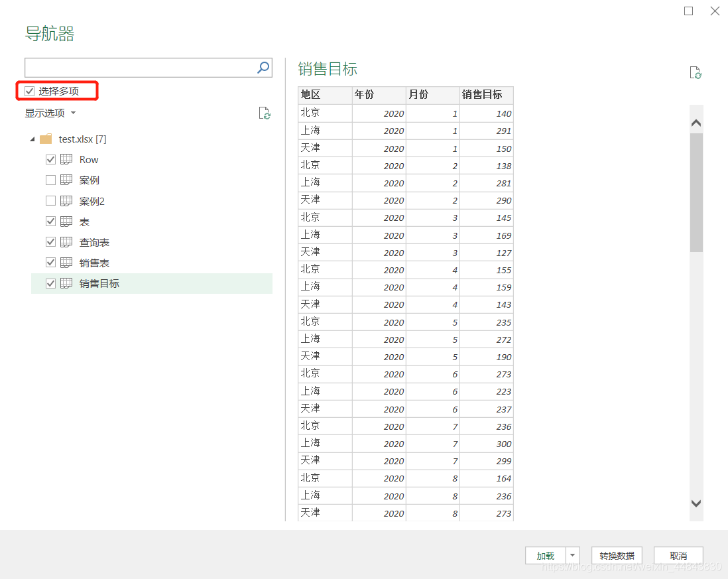This screenshot has width=728, height=579.
Task: Open the 显示选项 dropdown
Action: pos(50,113)
